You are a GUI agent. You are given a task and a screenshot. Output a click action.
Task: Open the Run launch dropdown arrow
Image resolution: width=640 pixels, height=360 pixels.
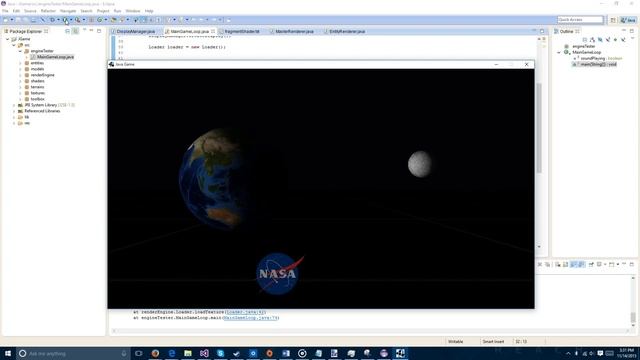tap(71, 20)
